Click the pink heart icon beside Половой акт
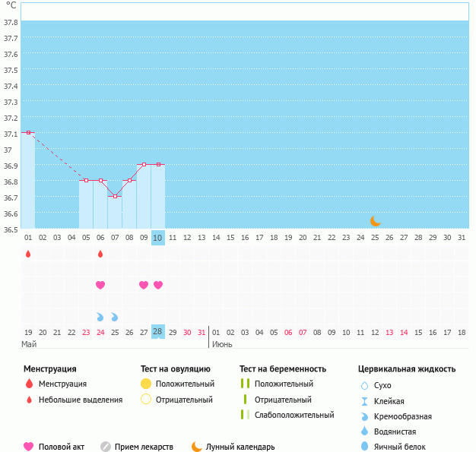The image size is (476, 452). point(29,447)
